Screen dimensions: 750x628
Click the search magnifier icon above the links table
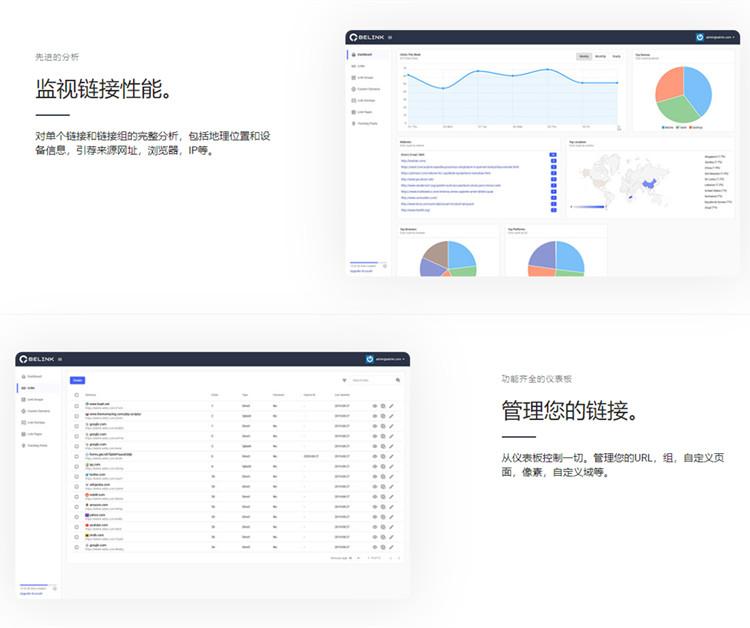(397, 380)
